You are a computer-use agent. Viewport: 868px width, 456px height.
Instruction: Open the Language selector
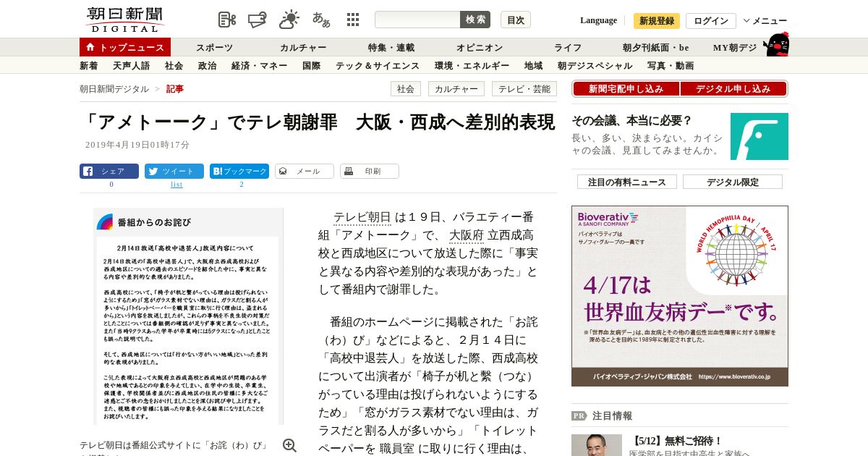(x=598, y=20)
